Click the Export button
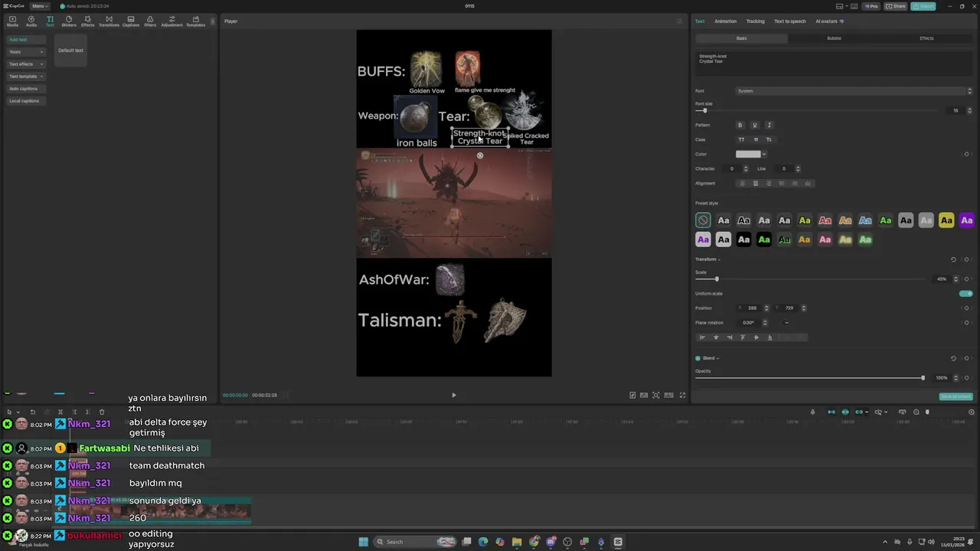This screenshot has height=551, width=980. coord(923,6)
